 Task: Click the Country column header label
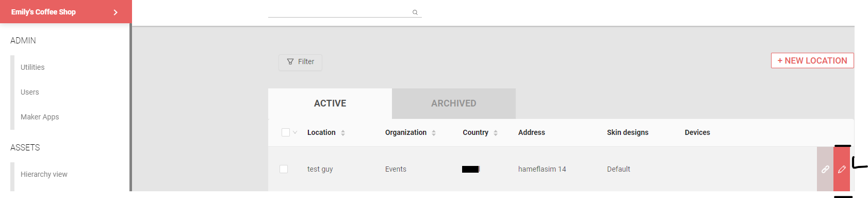tap(476, 132)
